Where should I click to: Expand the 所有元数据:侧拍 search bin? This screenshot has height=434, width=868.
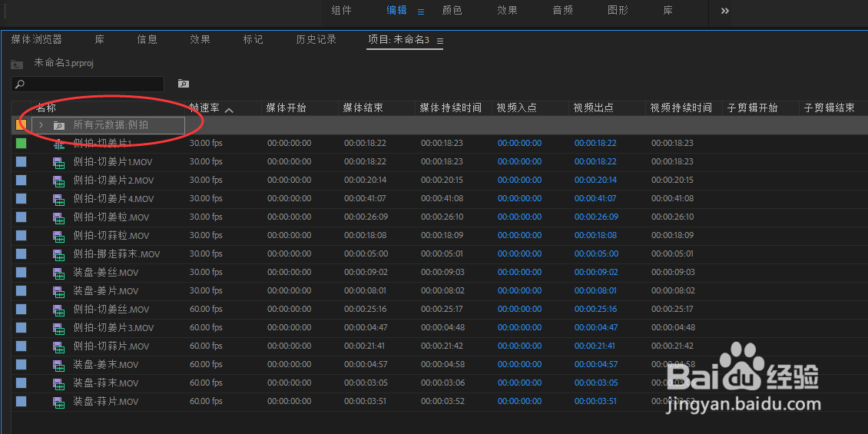41,125
